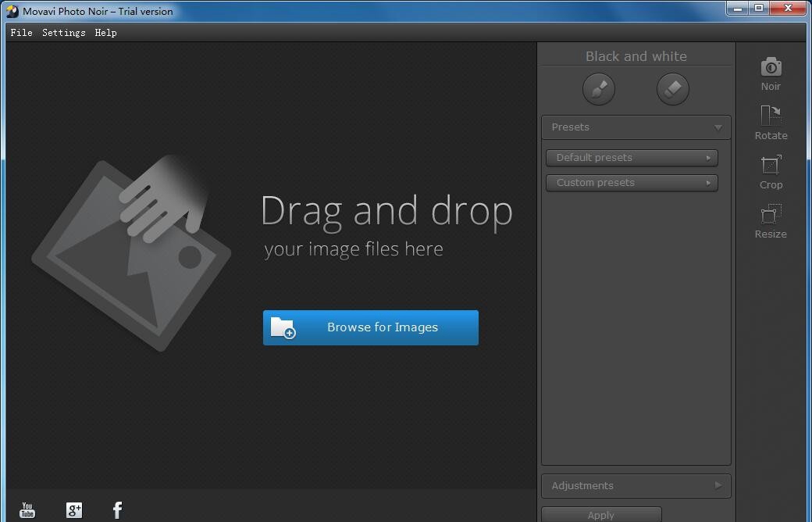Open the Help menu
The image size is (812, 522).
coord(105,32)
